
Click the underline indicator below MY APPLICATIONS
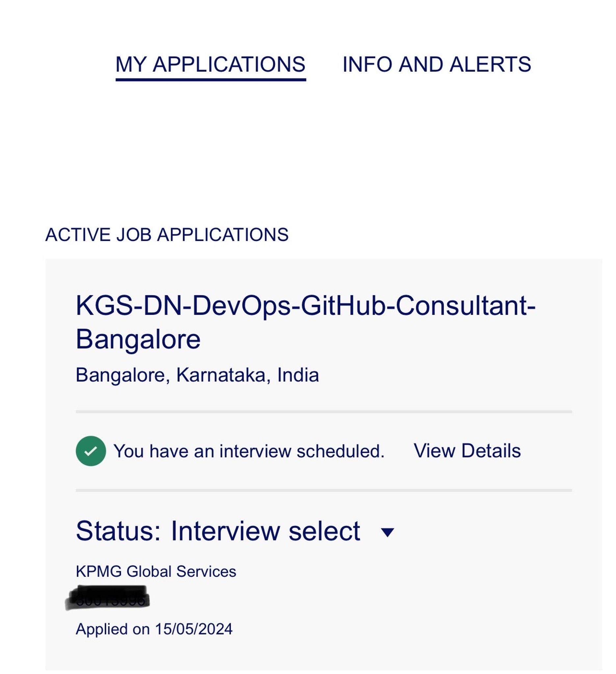click(211, 79)
